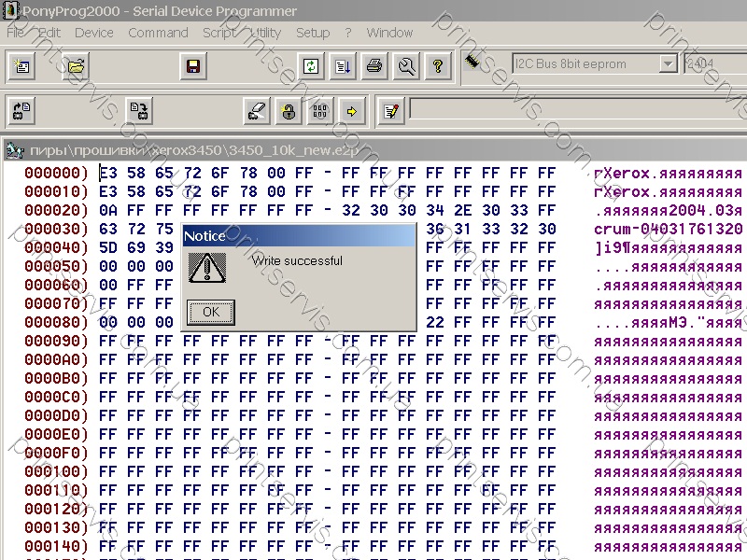Open the Edit menu
This screenshot has width=747, height=560.
pyautogui.click(x=49, y=33)
